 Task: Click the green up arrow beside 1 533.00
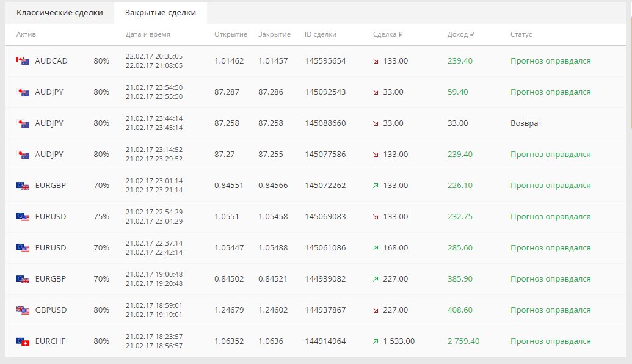pos(376,341)
